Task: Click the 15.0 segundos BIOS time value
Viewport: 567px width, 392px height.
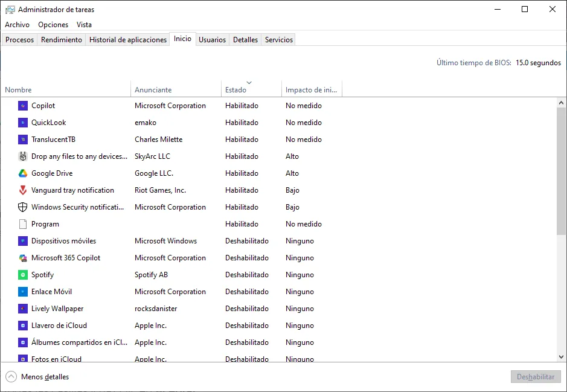Action: 539,63
